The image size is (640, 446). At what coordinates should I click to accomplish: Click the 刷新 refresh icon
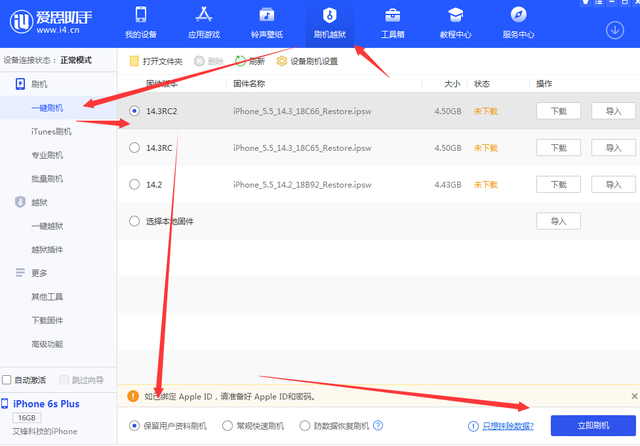[x=240, y=61]
